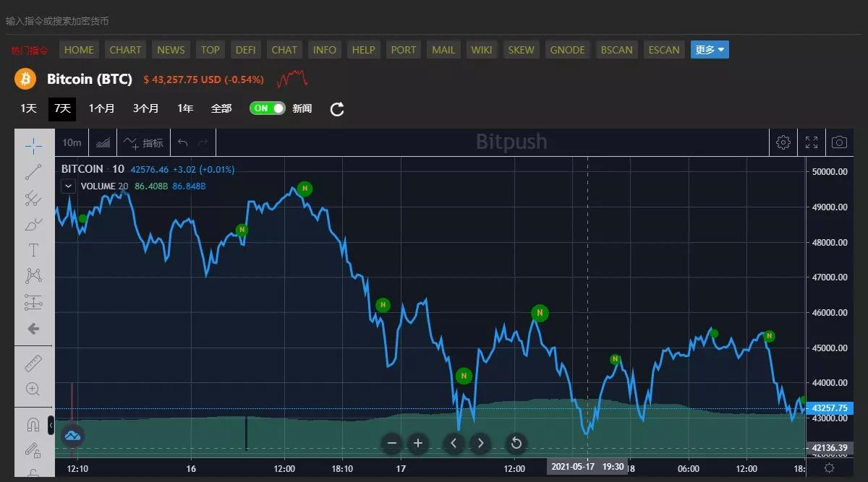The image size is (868, 482).
Task: Collapse the left drawing toolbar
Action: point(51,426)
